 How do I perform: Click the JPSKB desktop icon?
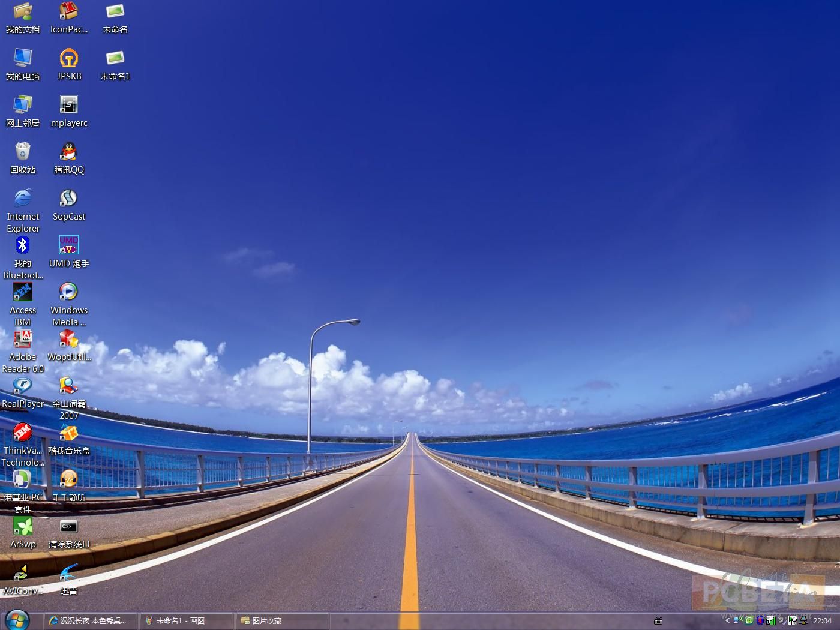point(69,58)
